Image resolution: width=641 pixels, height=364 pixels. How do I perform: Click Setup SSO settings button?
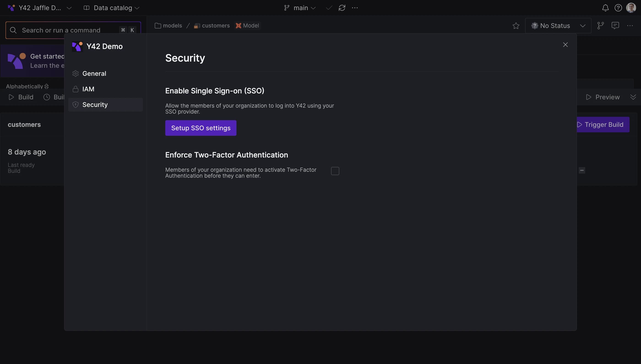click(x=201, y=128)
